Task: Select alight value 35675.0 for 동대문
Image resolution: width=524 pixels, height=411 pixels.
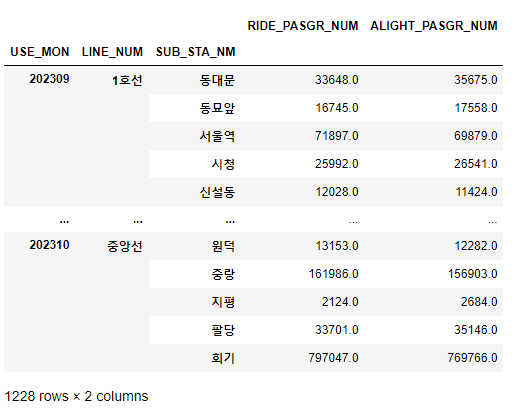Action: 476,80
